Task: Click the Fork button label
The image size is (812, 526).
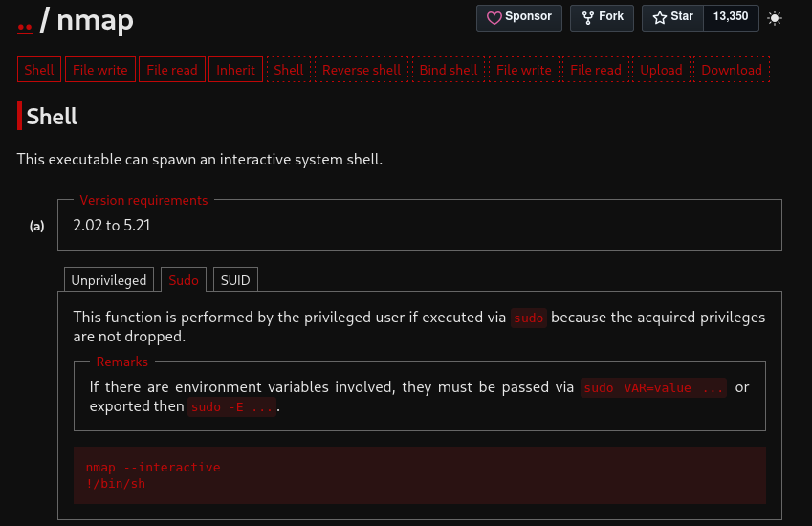Action: [611, 16]
